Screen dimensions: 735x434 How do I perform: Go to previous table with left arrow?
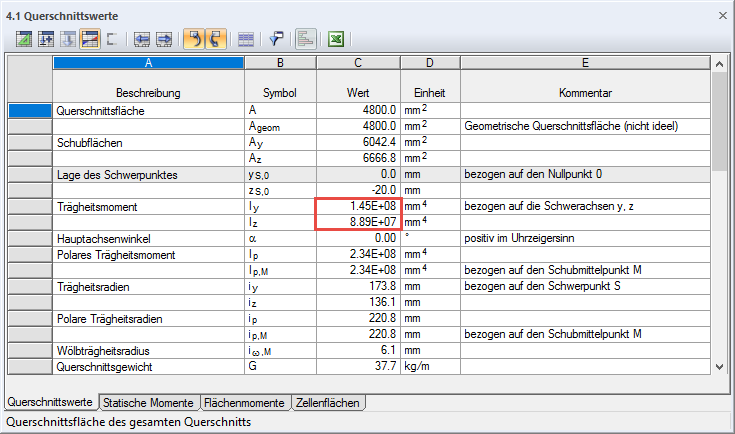coord(142,39)
